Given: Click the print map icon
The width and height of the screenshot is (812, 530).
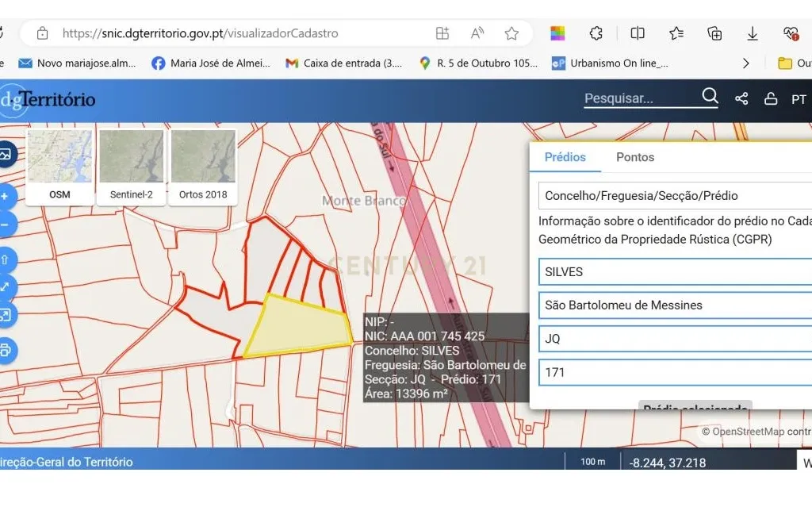Looking at the screenshot, I should tap(6, 350).
